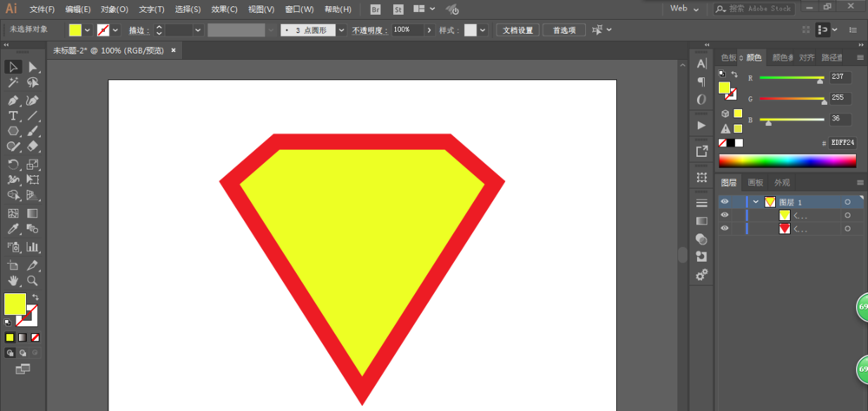Select the Rotate tool
The width and height of the screenshot is (868, 411).
pyautogui.click(x=13, y=164)
